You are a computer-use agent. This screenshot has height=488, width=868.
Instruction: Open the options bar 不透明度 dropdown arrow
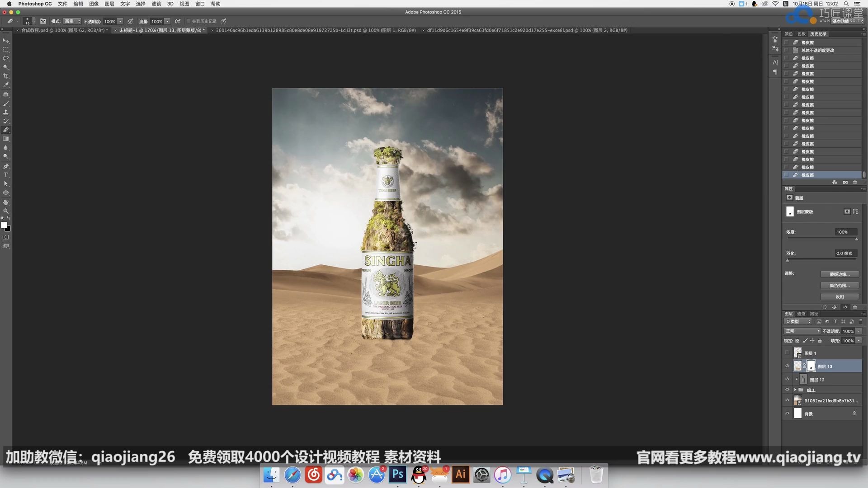pos(121,21)
